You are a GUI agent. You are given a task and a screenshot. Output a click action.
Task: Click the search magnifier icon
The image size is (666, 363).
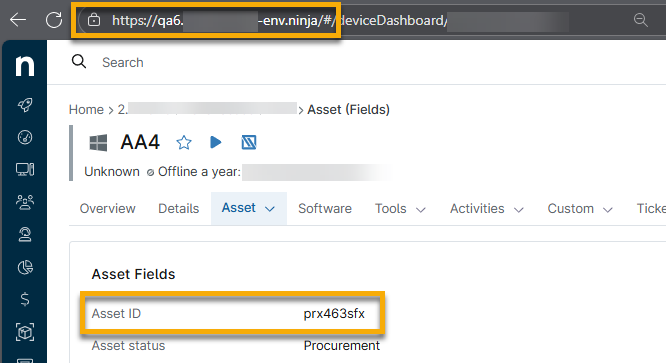pyautogui.click(x=79, y=62)
